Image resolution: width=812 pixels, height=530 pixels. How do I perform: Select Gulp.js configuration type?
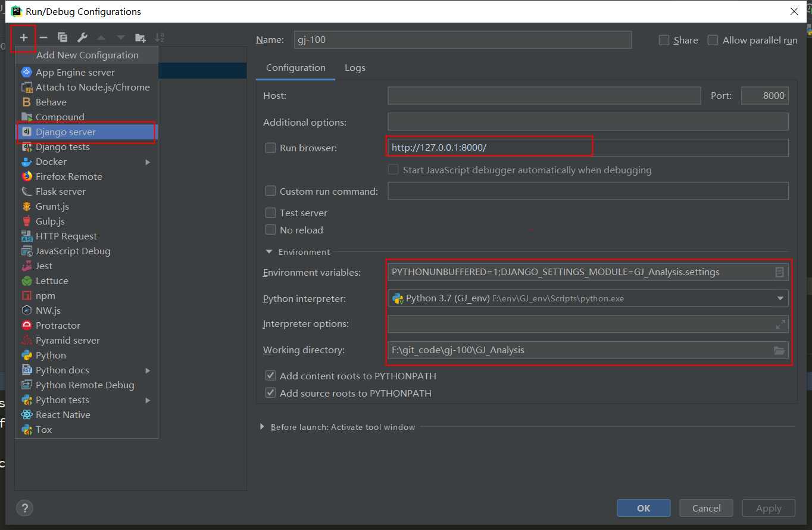[x=86, y=221]
